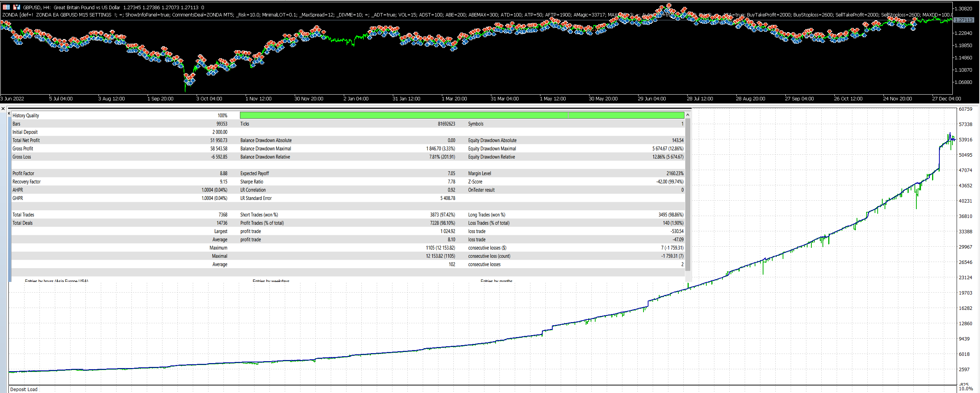Select the Total Net Profit row
Screen dimensions: 980x393
[26, 141]
